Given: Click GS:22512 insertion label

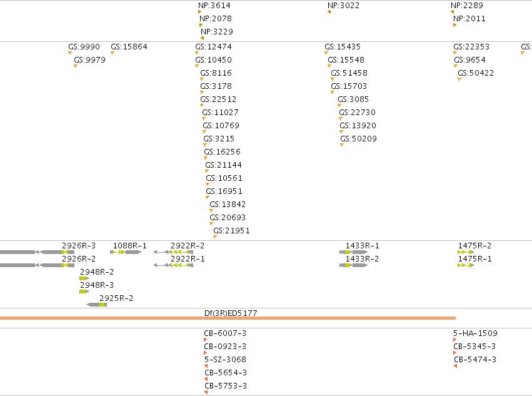Looking at the screenshot, I should pos(219,99).
